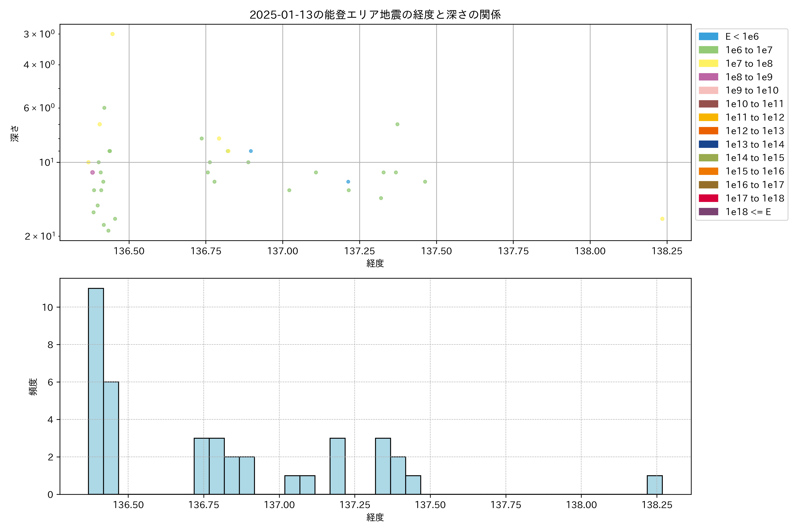The image size is (798, 532).
Task: Click the yellow scatter point at depth 3
Action: (x=113, y=34)
